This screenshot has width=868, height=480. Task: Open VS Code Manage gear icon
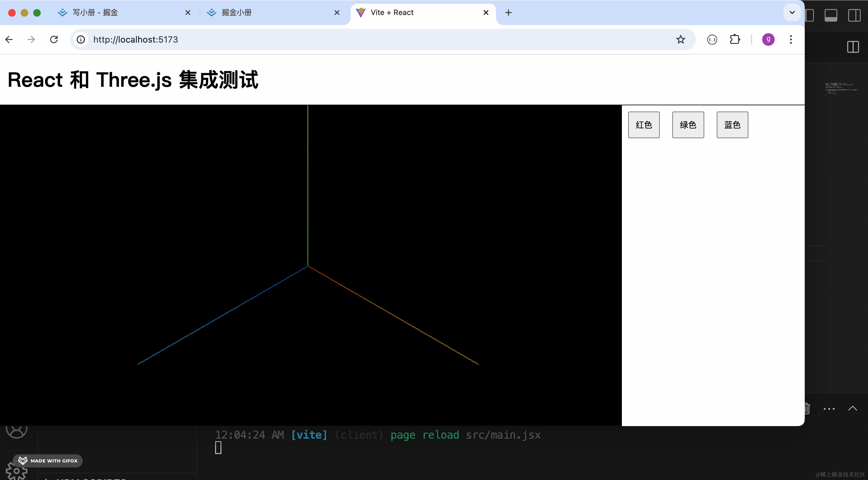pos(17,472)
